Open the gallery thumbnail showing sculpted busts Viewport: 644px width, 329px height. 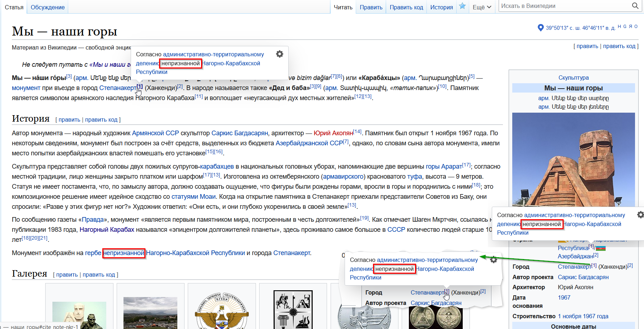[x=79, y=315]
